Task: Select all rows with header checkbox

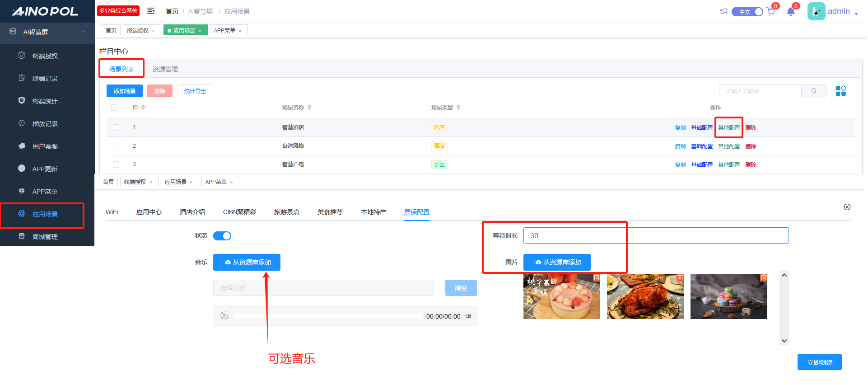Action: pyautogui.click(x=114, y=108)
